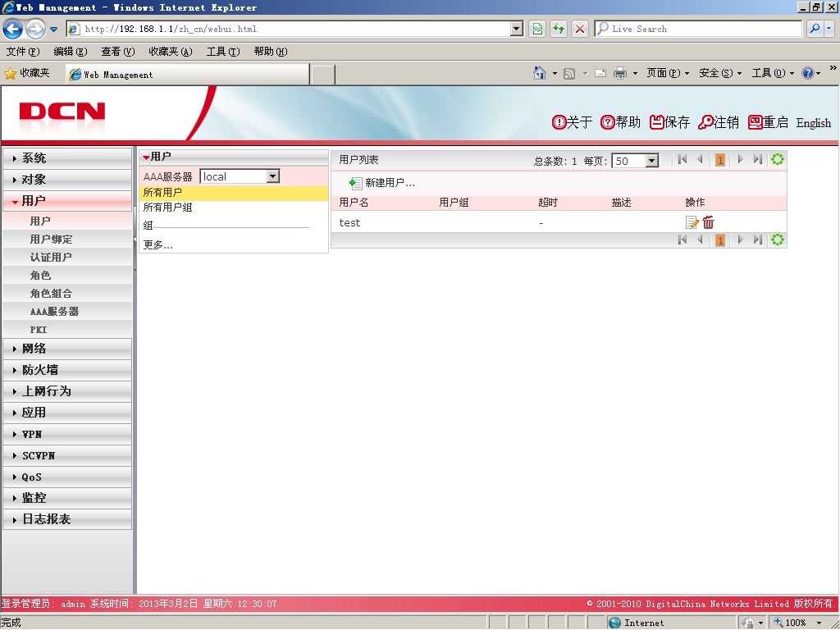Select 所有用户组 in the user panel
This screenshot has height=630, width=840.
coord(234,208)
